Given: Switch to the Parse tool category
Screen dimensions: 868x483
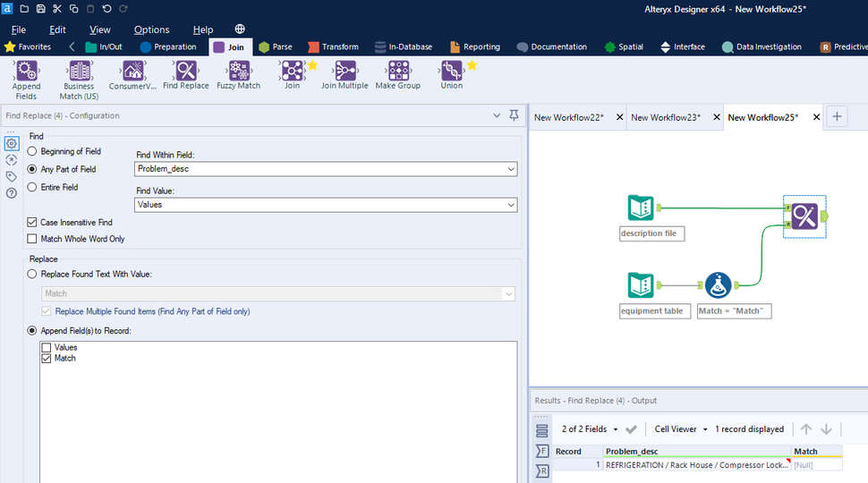Looking at the screenshot, I should click(x=276, y=47).
